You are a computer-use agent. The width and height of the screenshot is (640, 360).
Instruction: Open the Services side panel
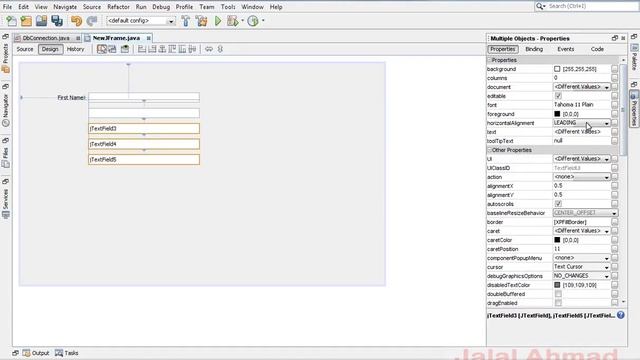(5, 203)
